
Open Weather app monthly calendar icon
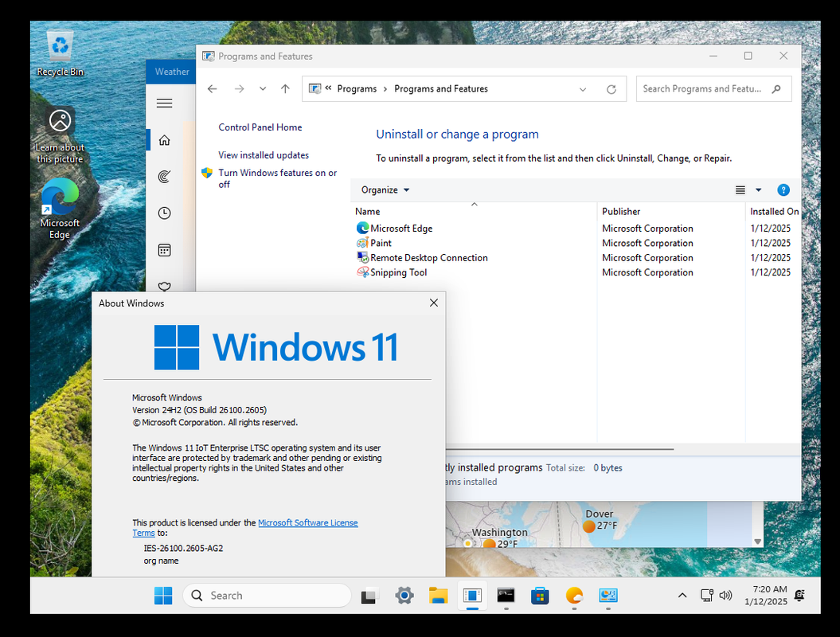pos(165,250)
